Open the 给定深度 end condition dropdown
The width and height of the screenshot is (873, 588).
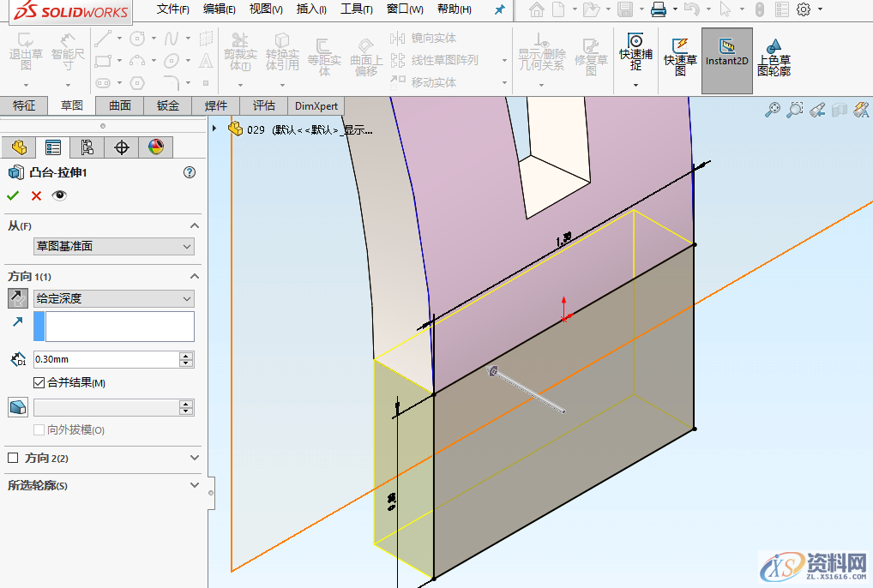point(114,298)
